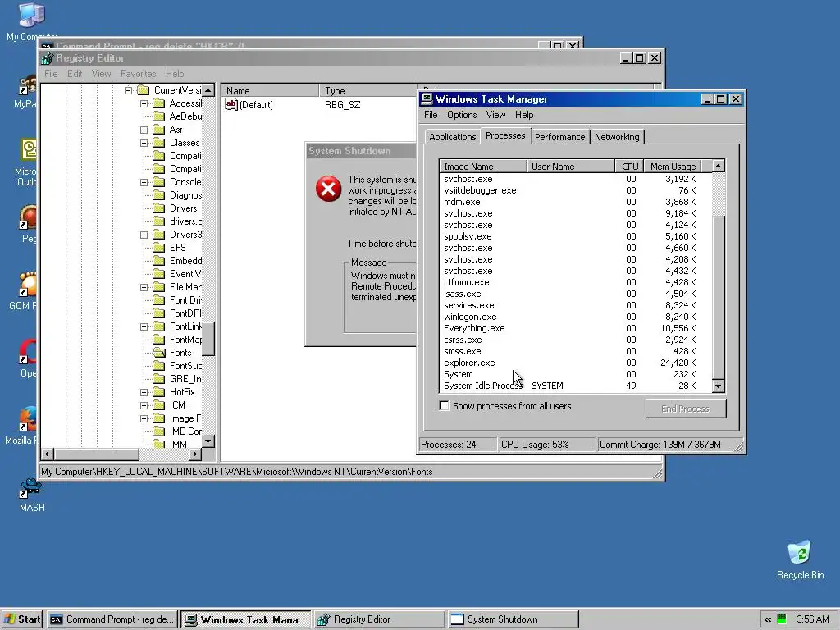This screenshot has height=630, width=840.
Task: Select the IMM folder icon
Action: tap(158, 444)
